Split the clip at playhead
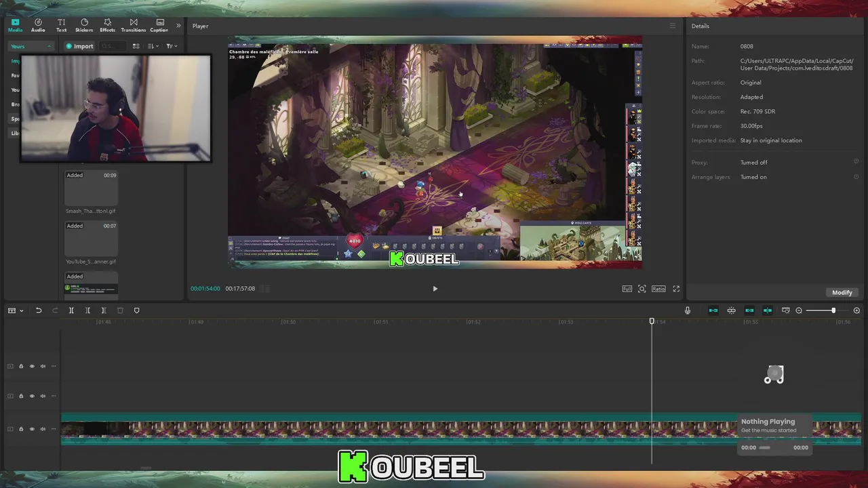Image resolution: width=868 pixels, height=488 pixels. pos(71,310)
